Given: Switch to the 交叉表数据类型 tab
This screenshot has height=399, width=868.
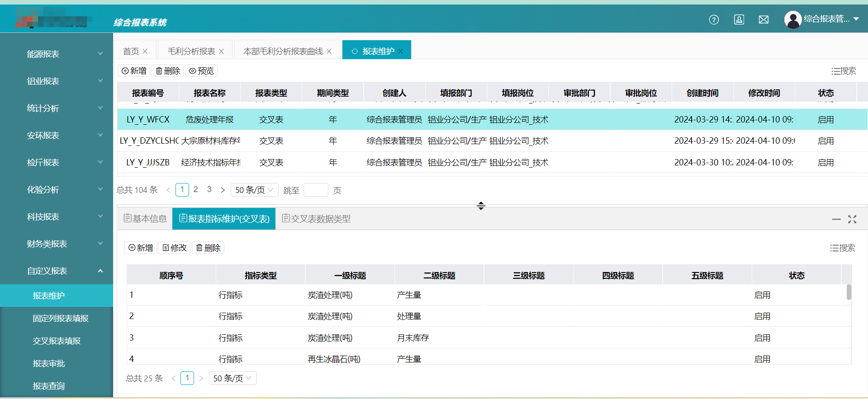Looking at the screenshot, I should (x=316, y=219).
